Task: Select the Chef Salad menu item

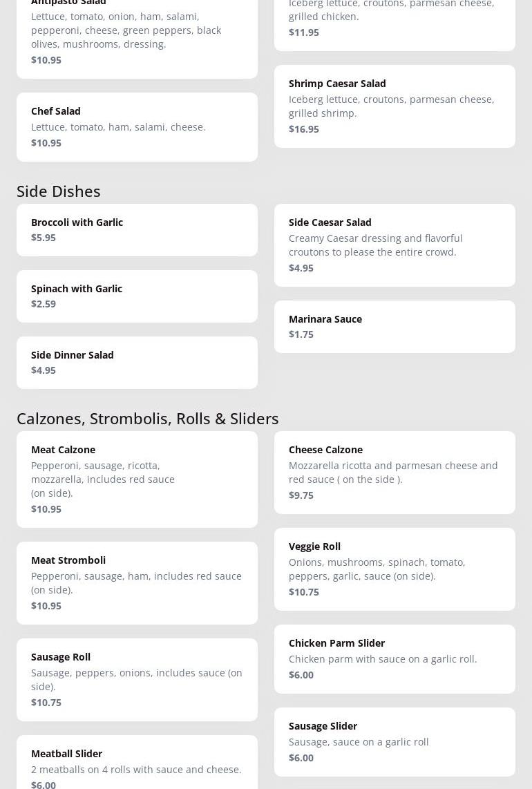Action: click(137, 127)
